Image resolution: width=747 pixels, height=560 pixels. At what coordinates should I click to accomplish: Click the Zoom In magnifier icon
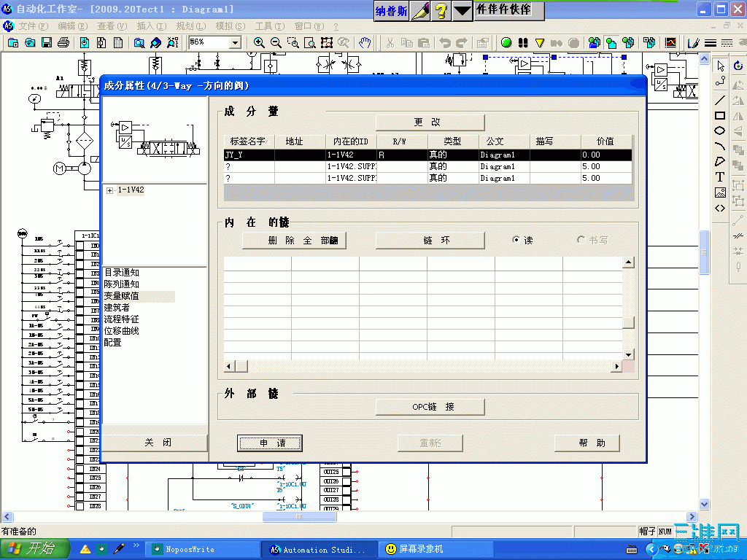pyautogui.click(x=259, y=43)
